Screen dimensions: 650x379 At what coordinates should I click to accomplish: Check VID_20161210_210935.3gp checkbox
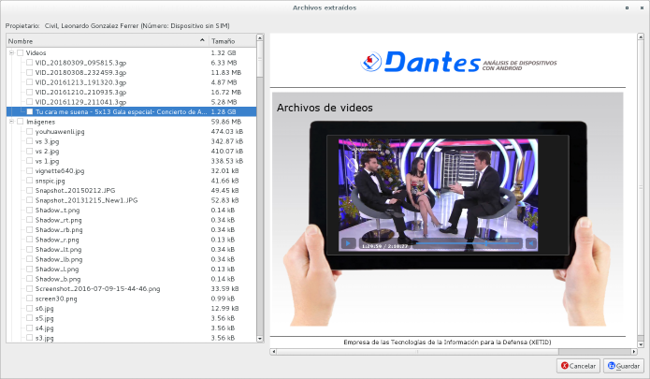click(29, 92)
